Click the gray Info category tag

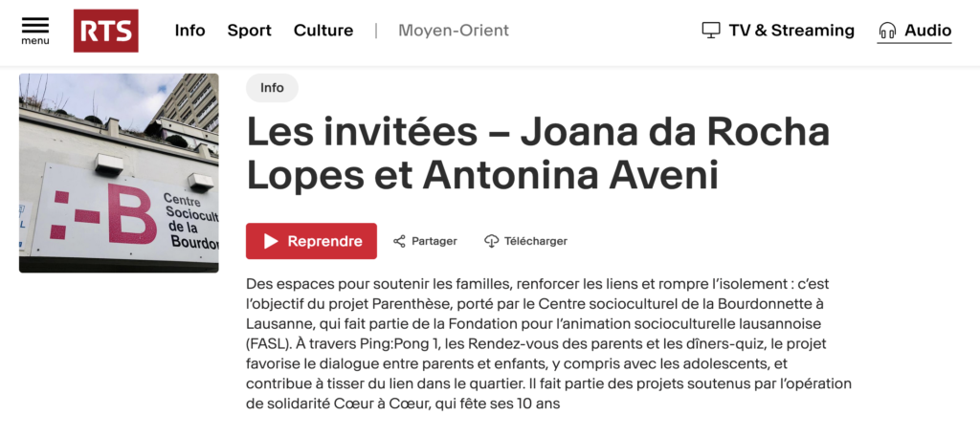point(272,88)
